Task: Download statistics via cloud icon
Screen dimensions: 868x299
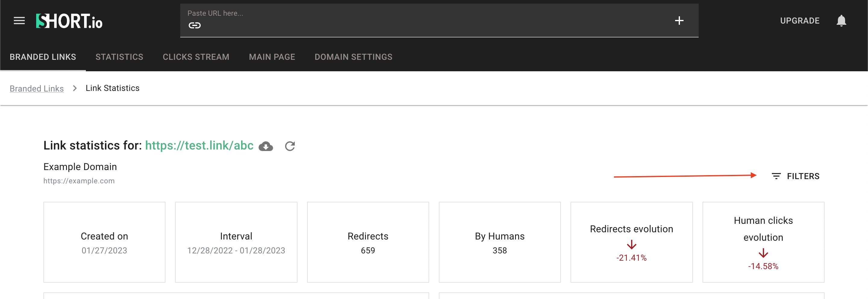Action: pos(266,146)
